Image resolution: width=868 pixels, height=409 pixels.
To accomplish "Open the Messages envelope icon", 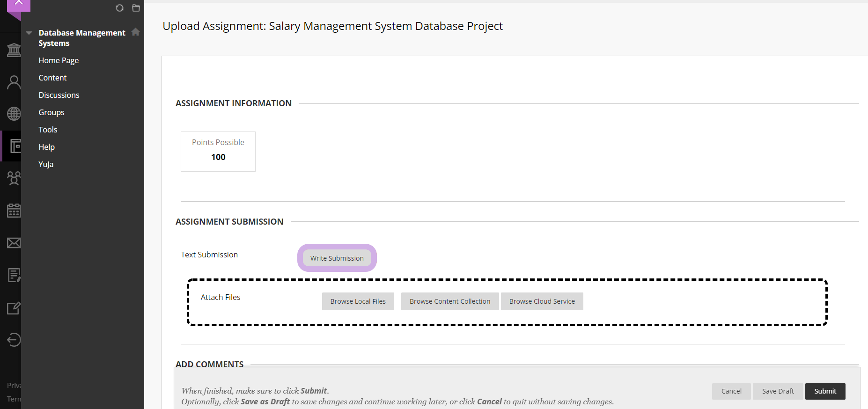I will [14, 243].
